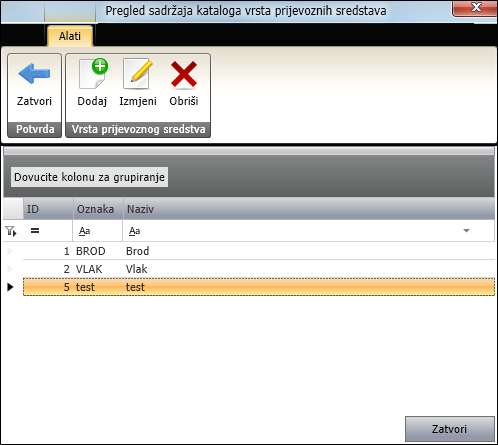Expand the Naziv filter dropdown arrow

tap(467, 231)
